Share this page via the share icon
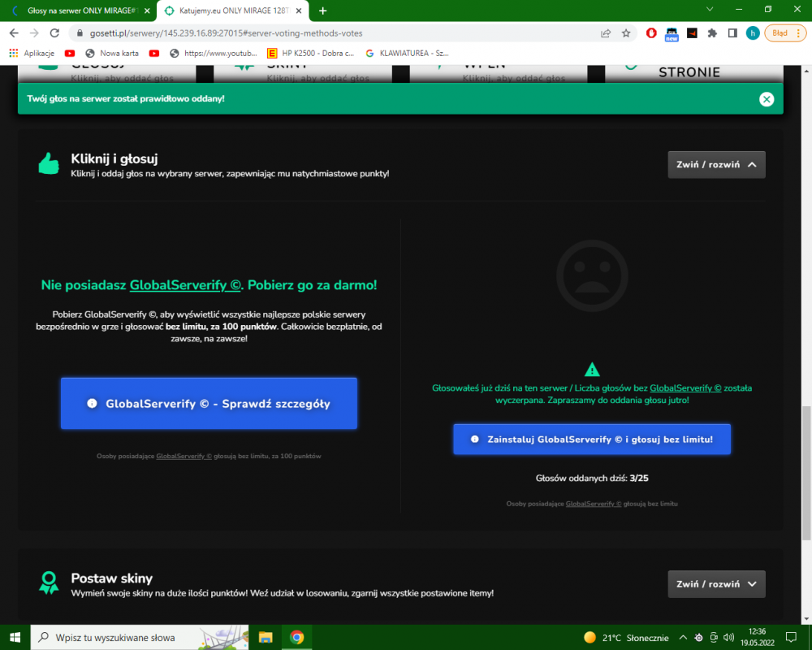812x650 pixels. pos(606,33)
